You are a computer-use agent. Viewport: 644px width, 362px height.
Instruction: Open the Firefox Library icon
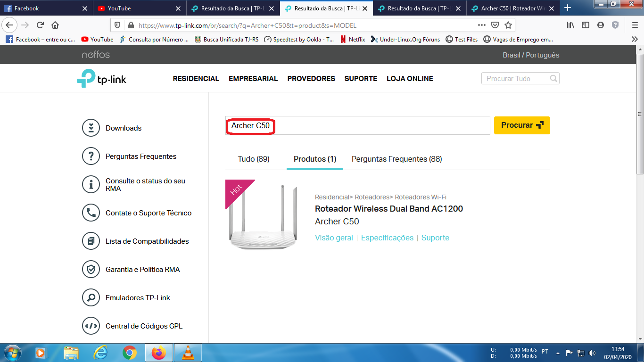coord(570,25)
